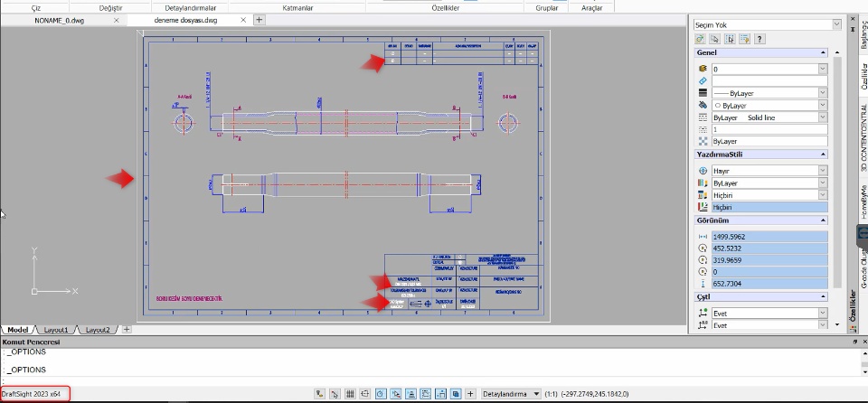The height and width of the screenshot is (403, 868).
Task: Click the line scale field with value 1
Action: pos(769,129)
